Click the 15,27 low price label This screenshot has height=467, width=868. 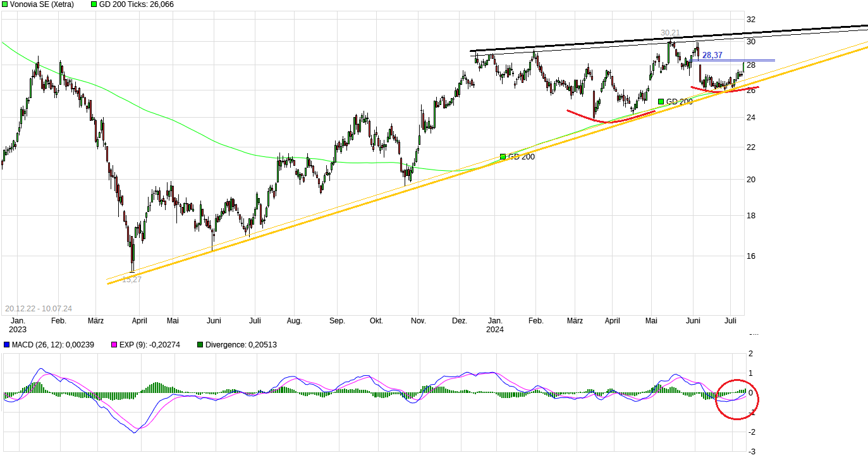click(x=131, y=280)
